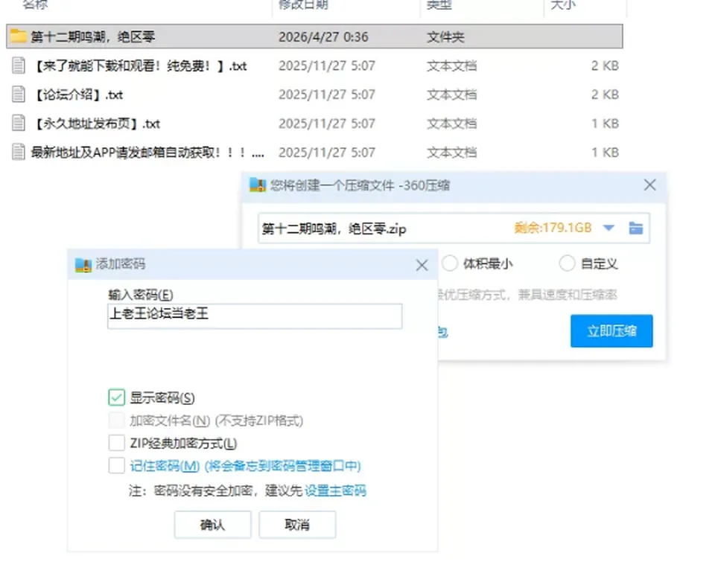Image resolution: width=715 pixels, height=588 pixels.
Task: Select the 体积最小 radio option
Action: [450, 263]
